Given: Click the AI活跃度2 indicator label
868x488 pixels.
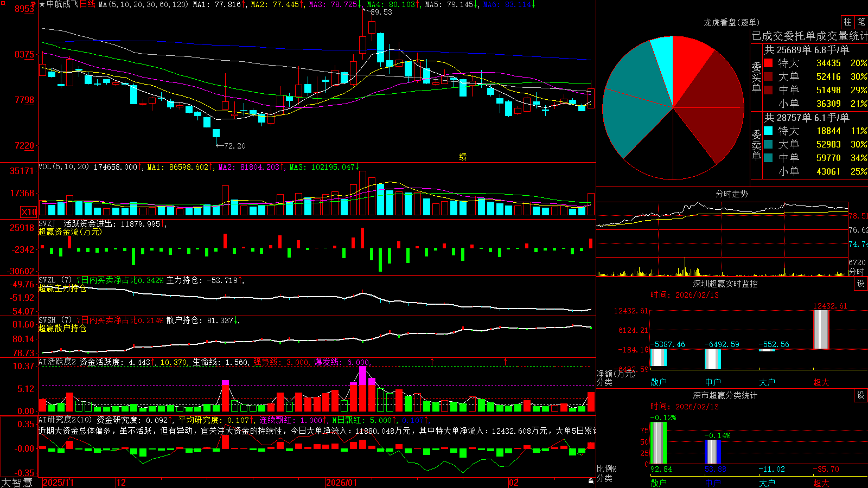Looking at the screenshot, I should (58, 362).
